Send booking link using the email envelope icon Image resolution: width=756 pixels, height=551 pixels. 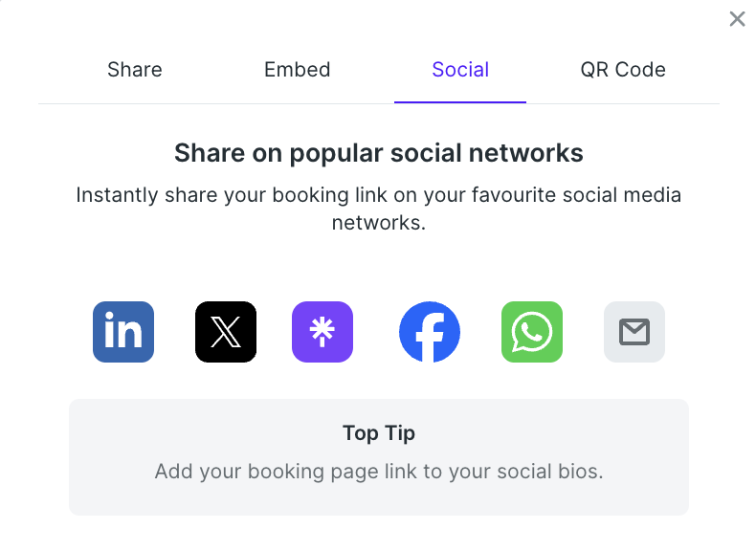click(634, 332)
